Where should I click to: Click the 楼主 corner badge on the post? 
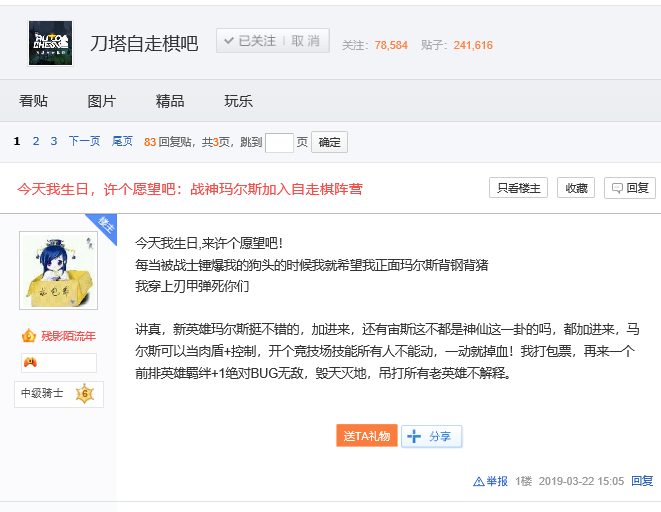tap(104, 224)
